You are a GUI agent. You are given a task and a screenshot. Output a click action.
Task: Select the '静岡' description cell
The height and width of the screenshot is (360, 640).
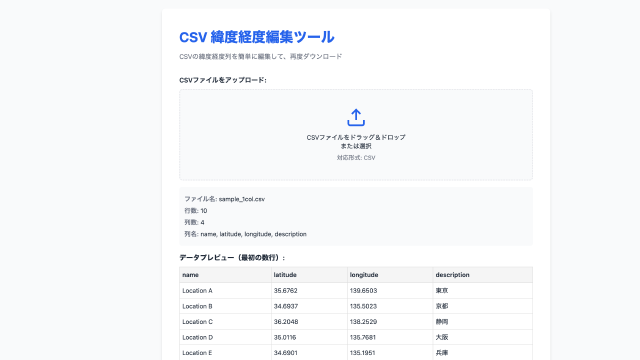483,322
